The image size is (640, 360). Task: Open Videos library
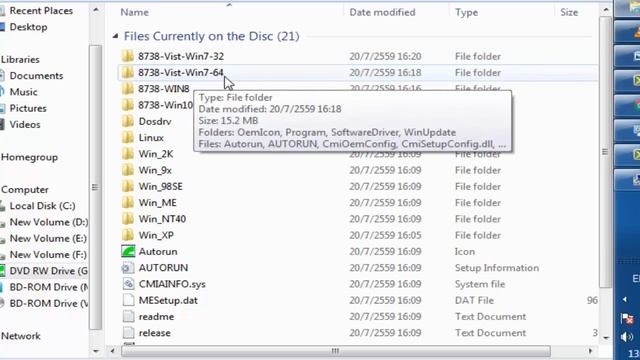(25, 124)
